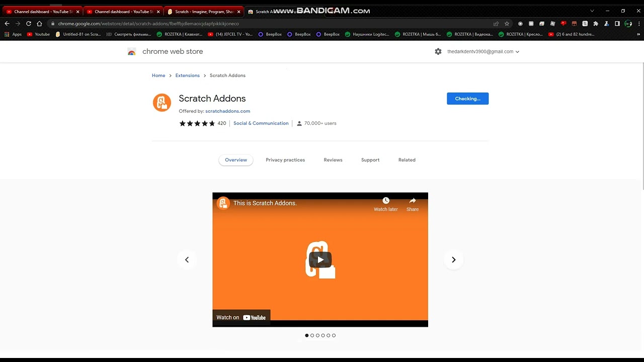The height and width of the screenshot is (362, 644).
Task: Open the Support tab
Action: 370,160
